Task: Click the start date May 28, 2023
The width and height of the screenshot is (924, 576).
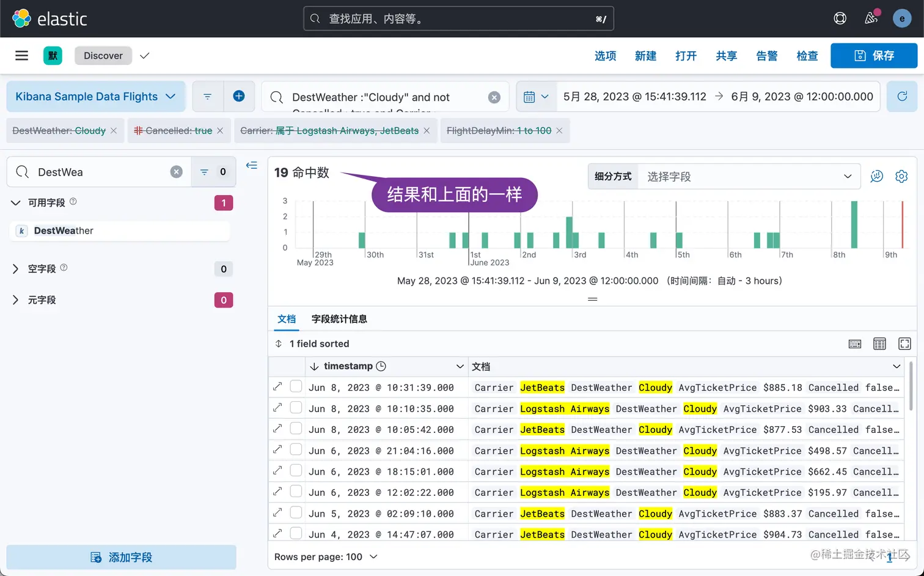Action: point(634,97)
